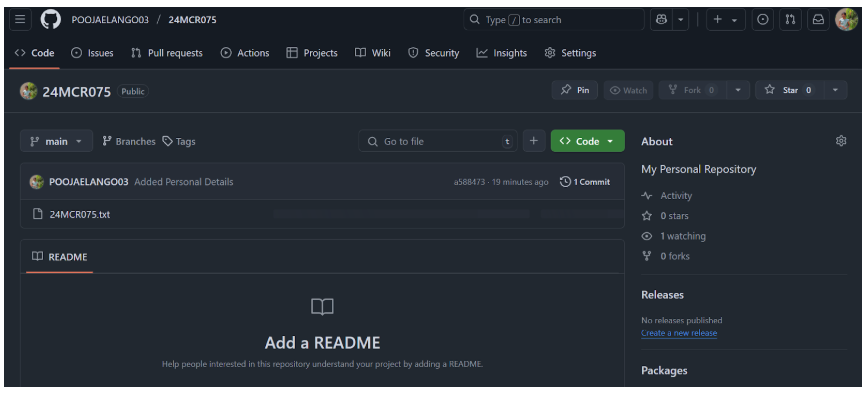Click the Watch button

pos(628,90)
